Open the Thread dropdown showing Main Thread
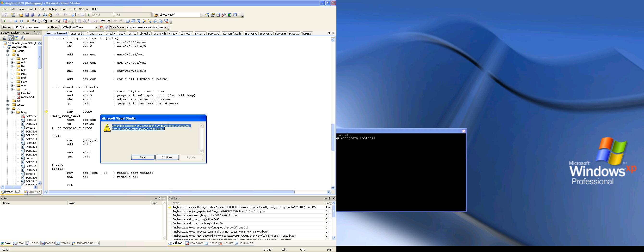Screen dimensions: 644x252 (97, 27)
